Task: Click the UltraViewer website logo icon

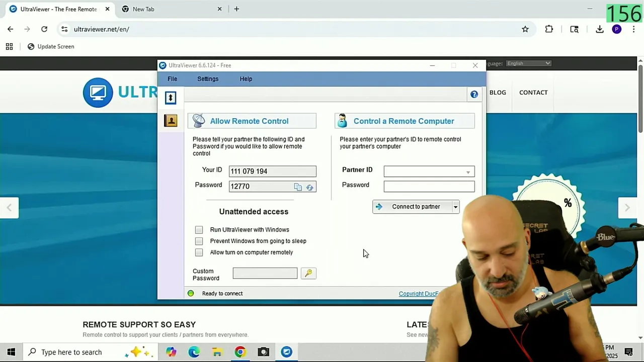Action: pyautogui.click(x=98, y=93)
